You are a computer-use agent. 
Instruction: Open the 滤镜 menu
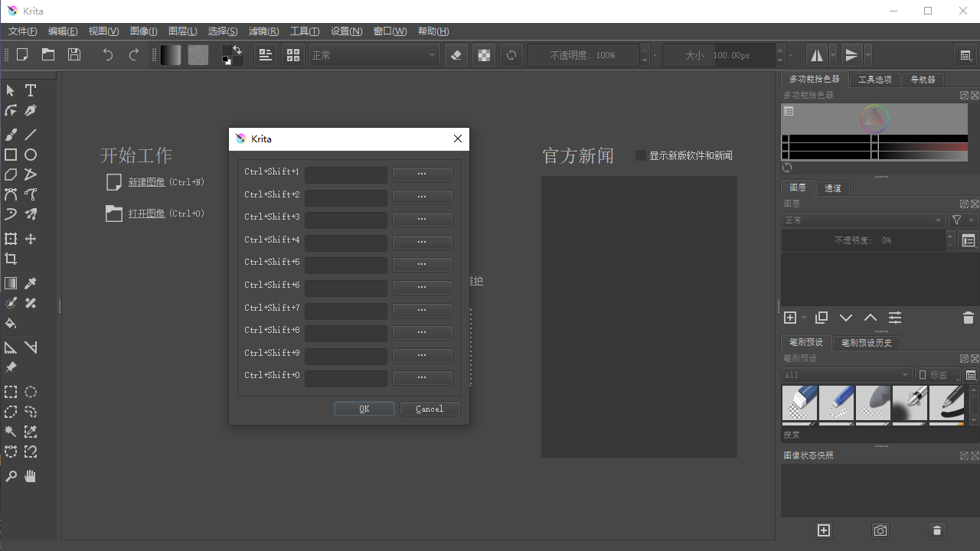(x=263, y=31)
